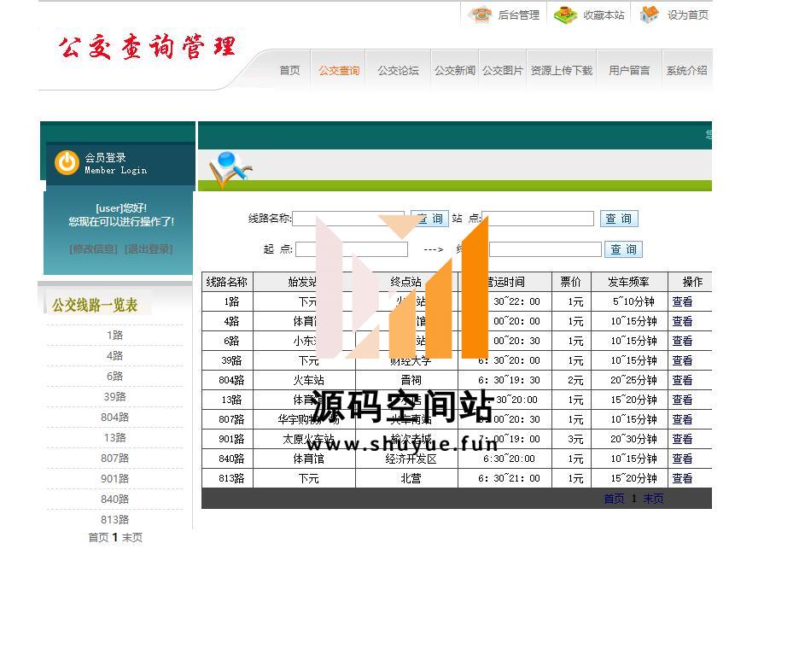This screenshot has height=672, width=805.
Task: Open the 公交新闻 nav tab
Action: [455, 70]
